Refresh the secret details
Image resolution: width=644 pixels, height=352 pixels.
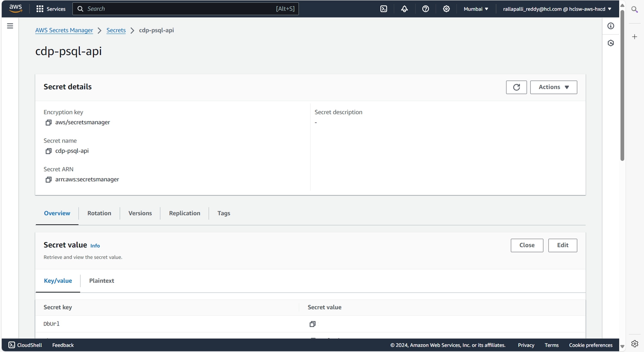tap(516, 87)
